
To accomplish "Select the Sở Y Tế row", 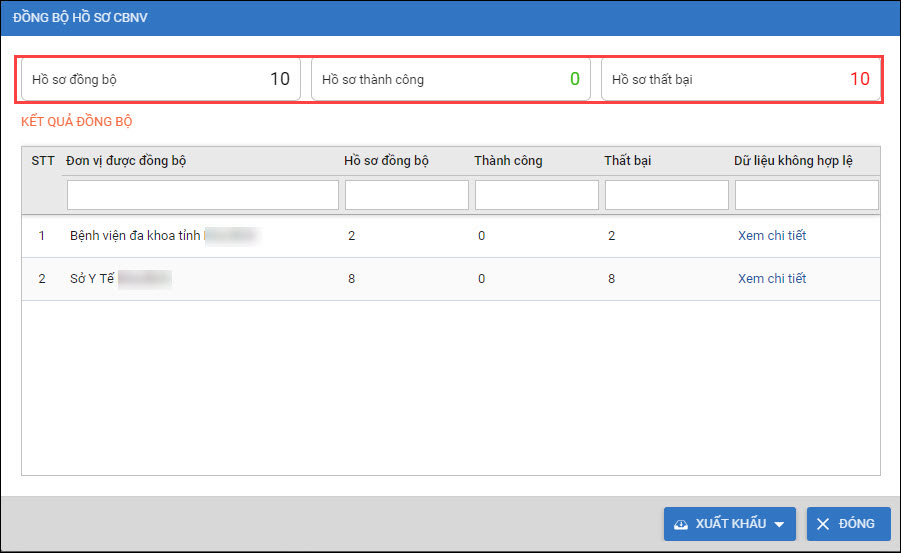I will coord(451,279).
